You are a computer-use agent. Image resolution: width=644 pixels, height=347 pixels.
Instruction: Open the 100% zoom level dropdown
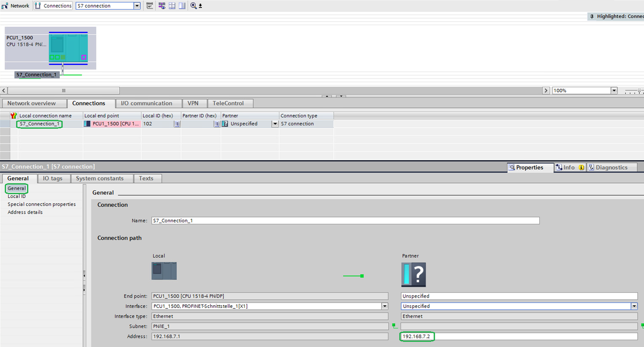coord(614,91)
